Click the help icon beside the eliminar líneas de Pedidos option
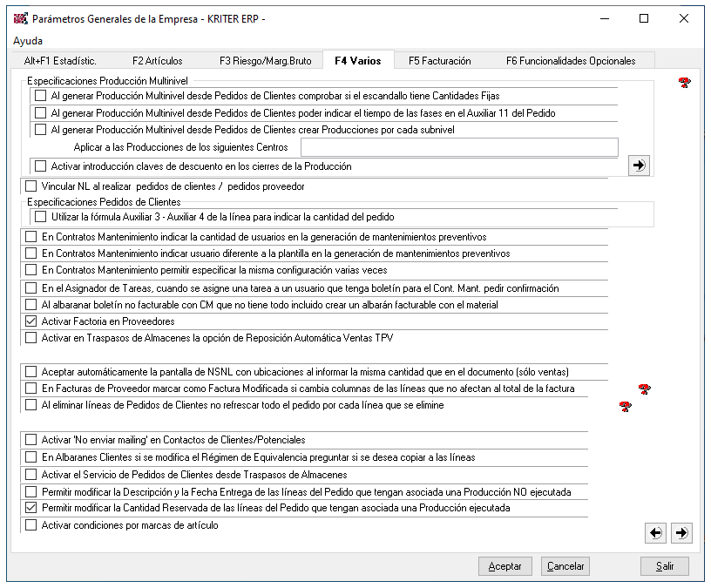Screen dimensions: 711x588 pos(625,406)
